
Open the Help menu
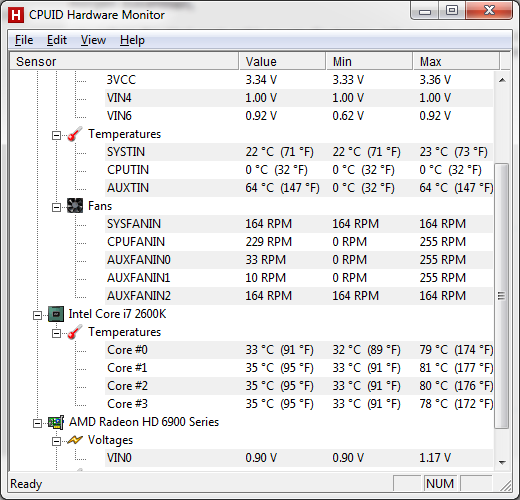point(132,40)
